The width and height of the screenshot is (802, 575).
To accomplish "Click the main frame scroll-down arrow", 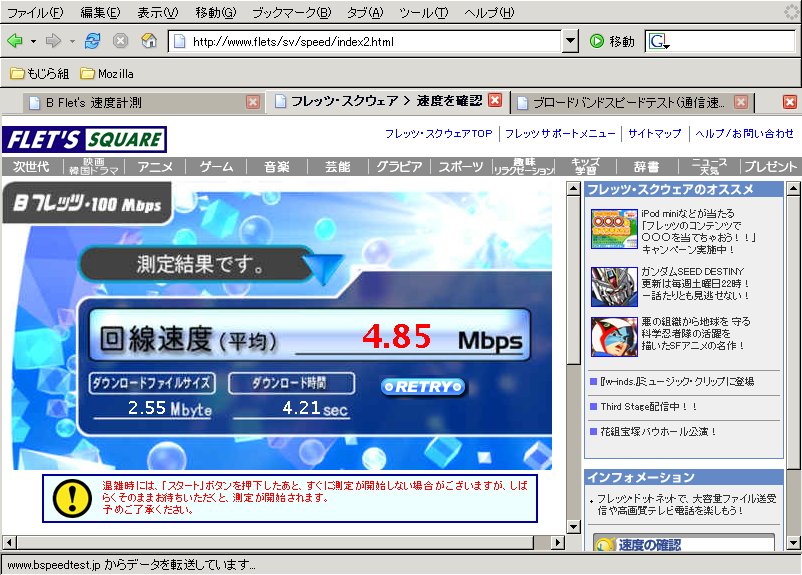I will tap(573, 526).
